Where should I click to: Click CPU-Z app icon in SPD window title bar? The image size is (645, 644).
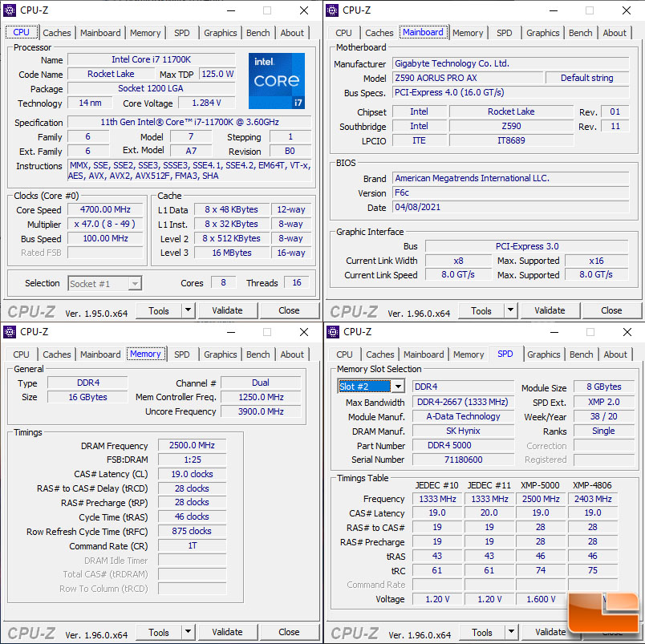pyautogui.click(x=333, y=331)
